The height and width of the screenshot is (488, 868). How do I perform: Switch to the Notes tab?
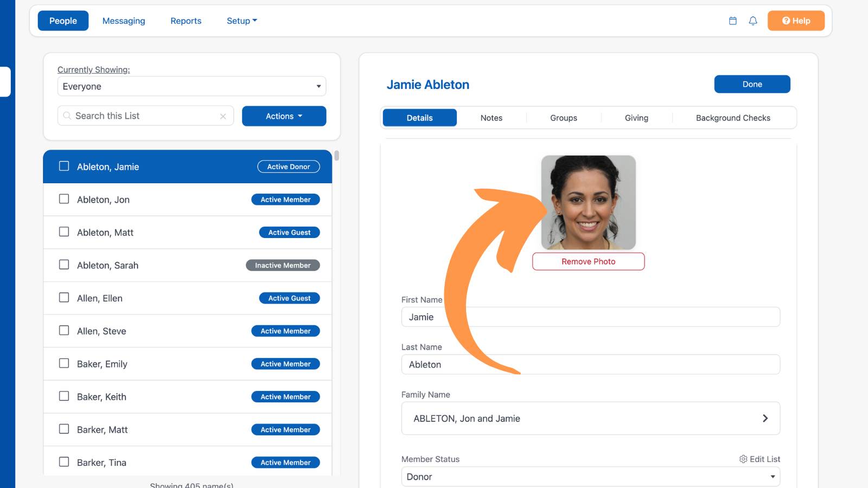pos(492,118)
